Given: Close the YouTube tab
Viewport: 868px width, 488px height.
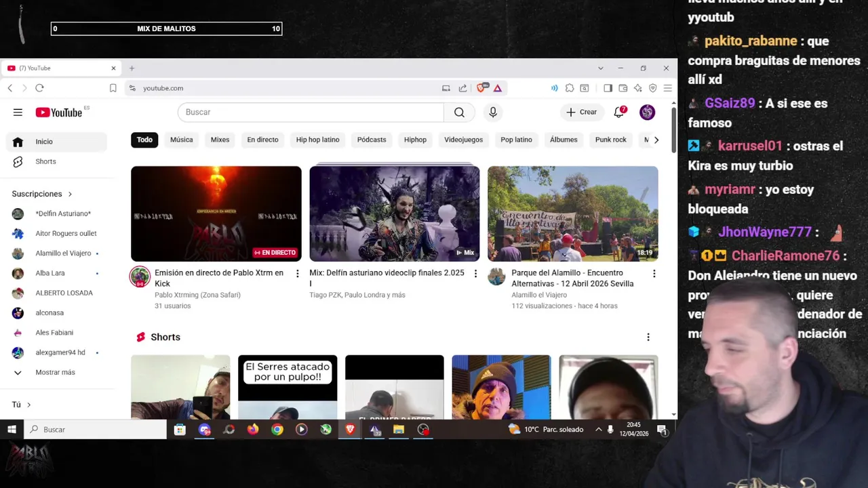Looking at the screenshot, I should pos(113,68).
